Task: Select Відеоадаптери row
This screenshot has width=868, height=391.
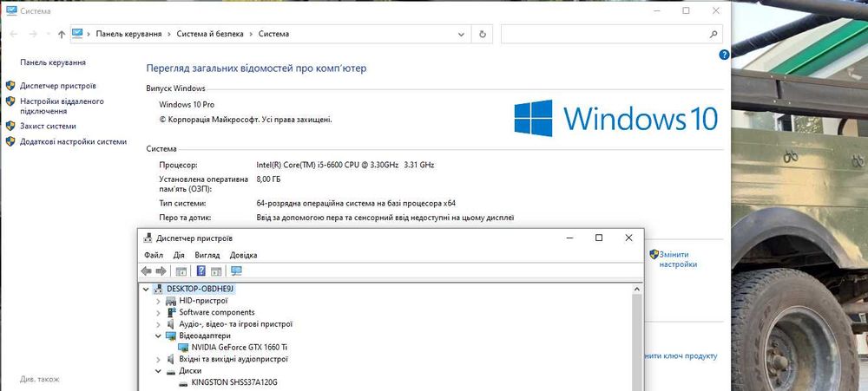Action: pyautogui.click(x=205, y=336)
